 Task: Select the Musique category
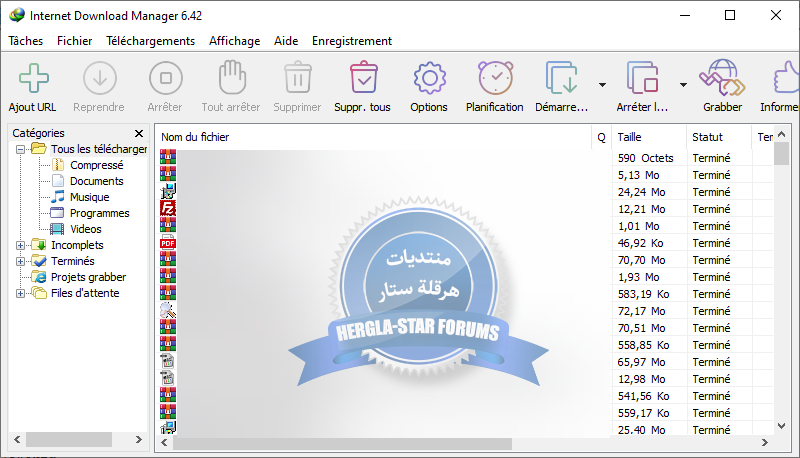[x=89, y=197]
